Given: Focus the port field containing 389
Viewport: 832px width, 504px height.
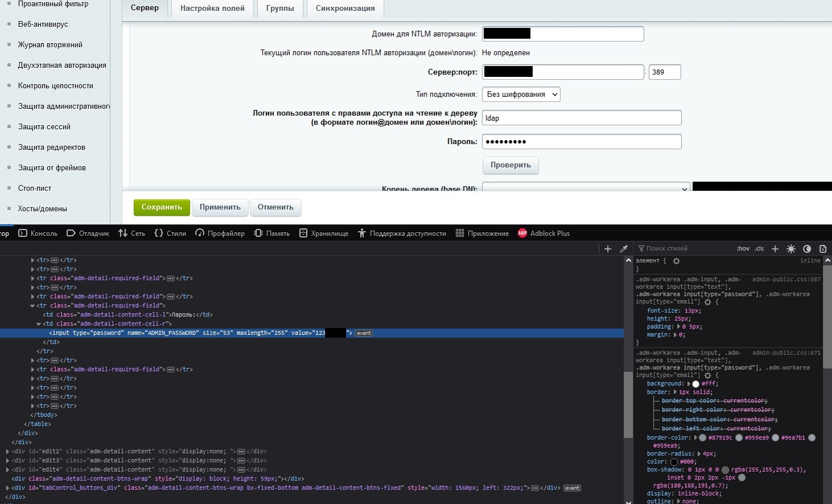Looking at the screenshot, I should click(665, 72).
